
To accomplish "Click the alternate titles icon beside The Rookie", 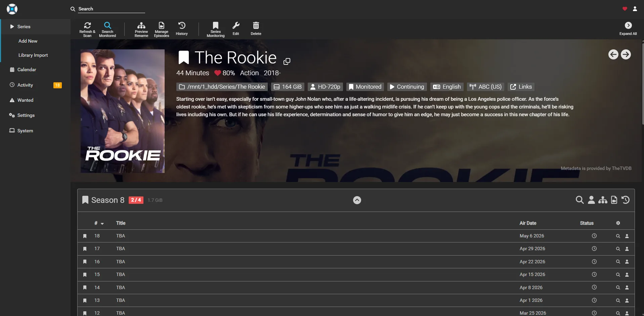I will point(287,61).
